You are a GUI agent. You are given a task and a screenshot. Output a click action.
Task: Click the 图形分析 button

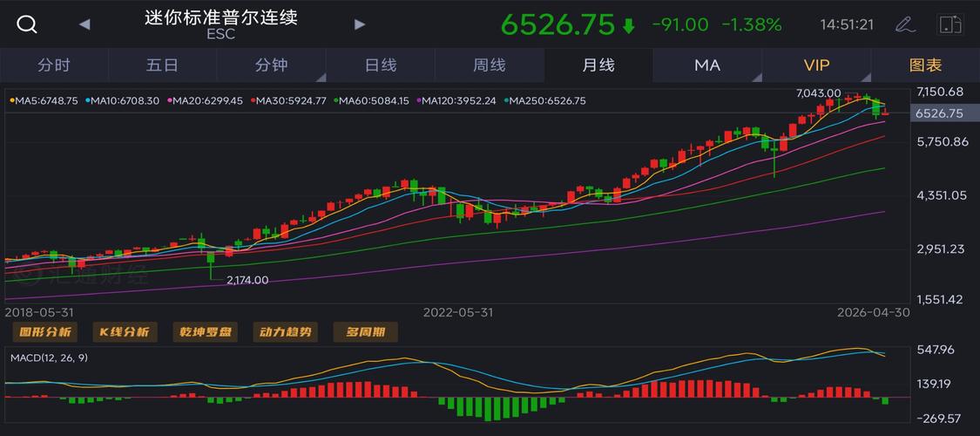point(45,332)
